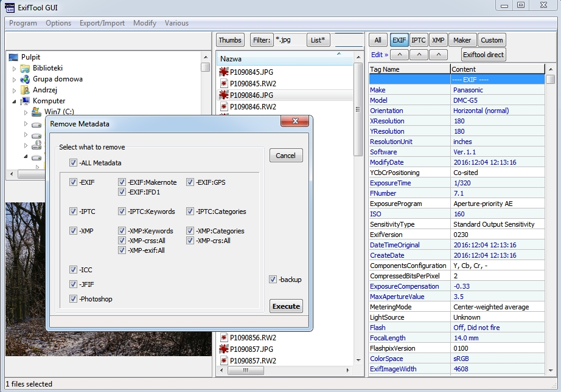Click the Grupa domowa network icon

[x=25, y=79]
